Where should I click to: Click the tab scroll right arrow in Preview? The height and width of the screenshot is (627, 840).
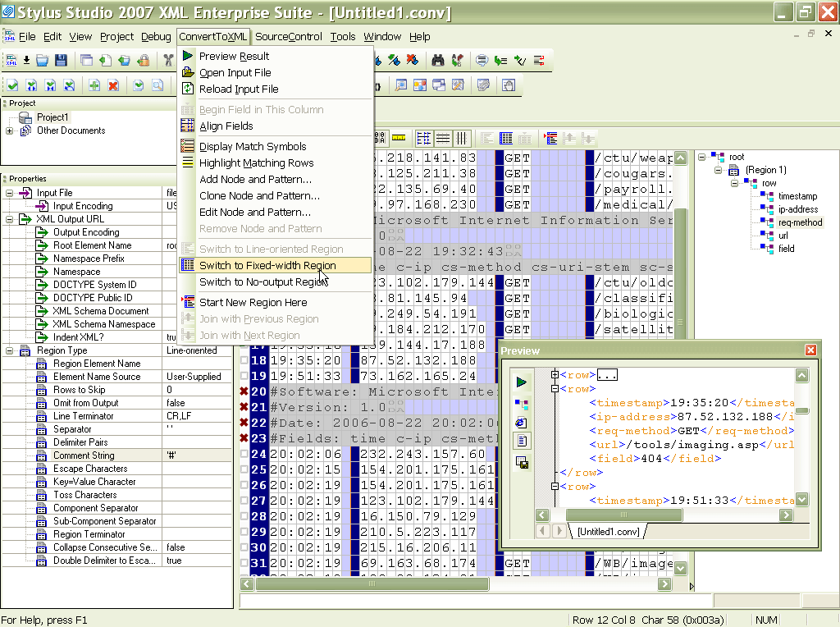[x=559, y=530]
